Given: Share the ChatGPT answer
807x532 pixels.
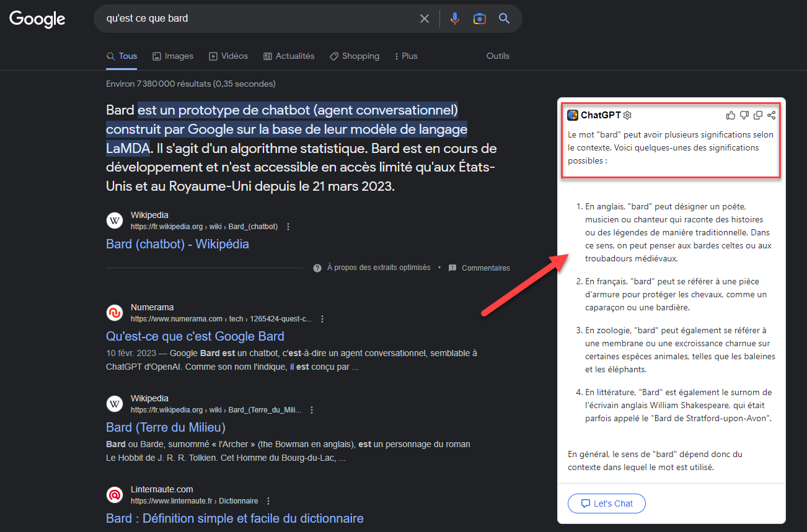Looking at the screenshot, I should pos(772,115).
